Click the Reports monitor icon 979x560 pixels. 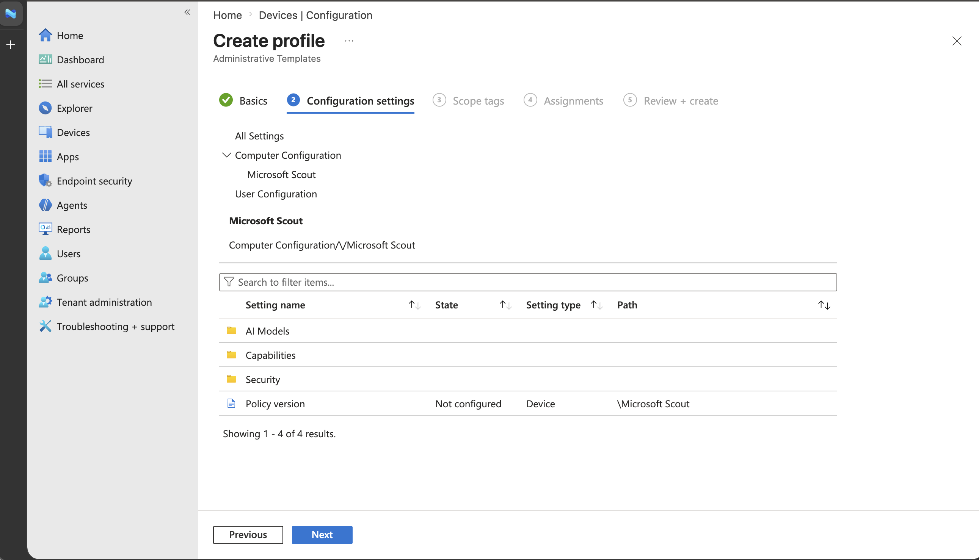click(45, 229)
